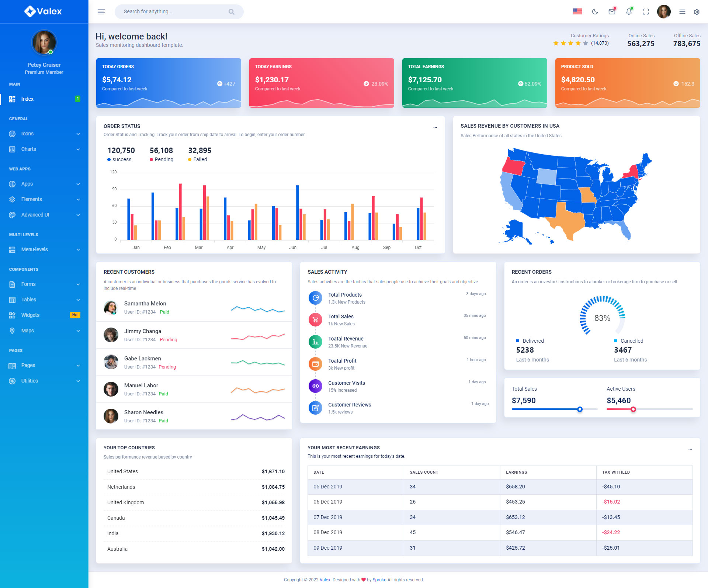Open the Order Status options ellipsis
The height and width of the screenshot is (588, 708).
(x=435, y=127)
